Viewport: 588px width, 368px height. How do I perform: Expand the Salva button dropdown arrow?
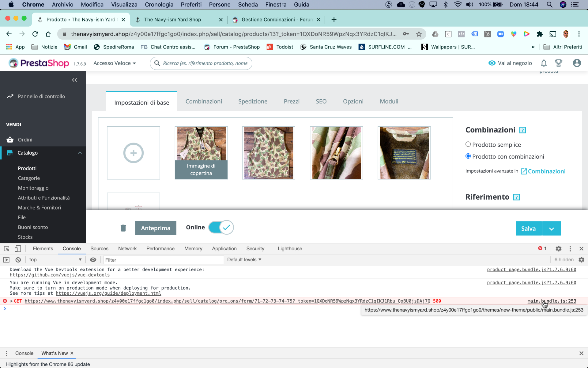pos(551,228)
